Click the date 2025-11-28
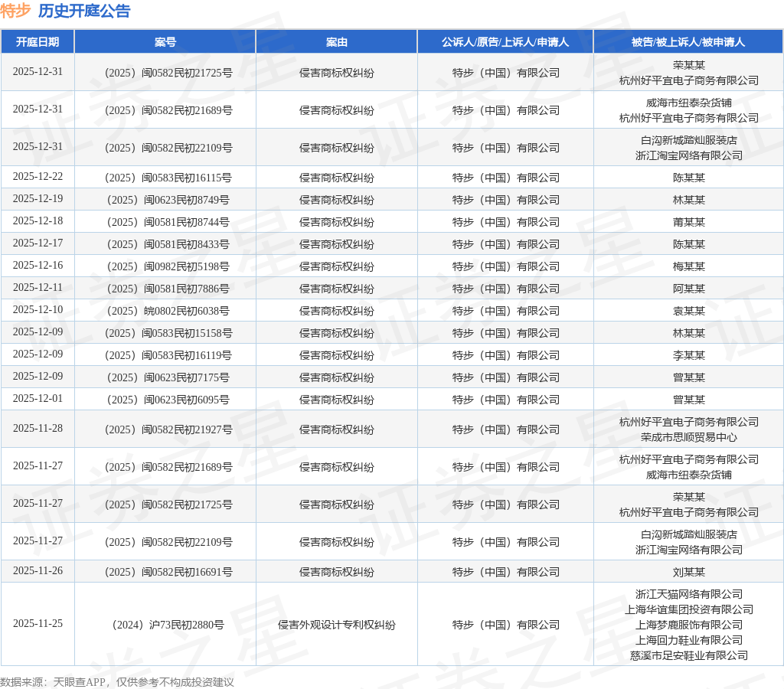The image size is (784, 689). [x=38, y=428]
